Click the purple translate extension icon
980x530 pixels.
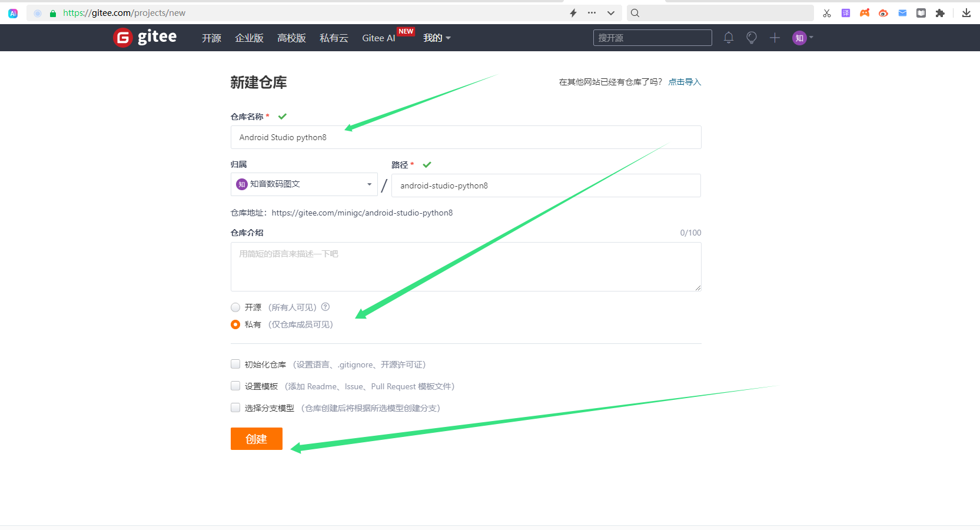point(846,13)
